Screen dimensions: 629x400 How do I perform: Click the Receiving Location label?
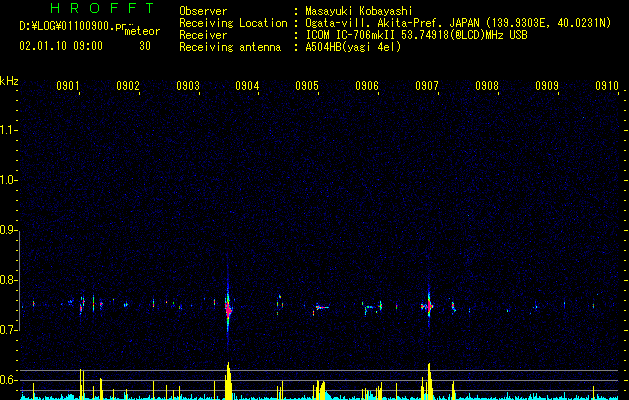(233, 23)
